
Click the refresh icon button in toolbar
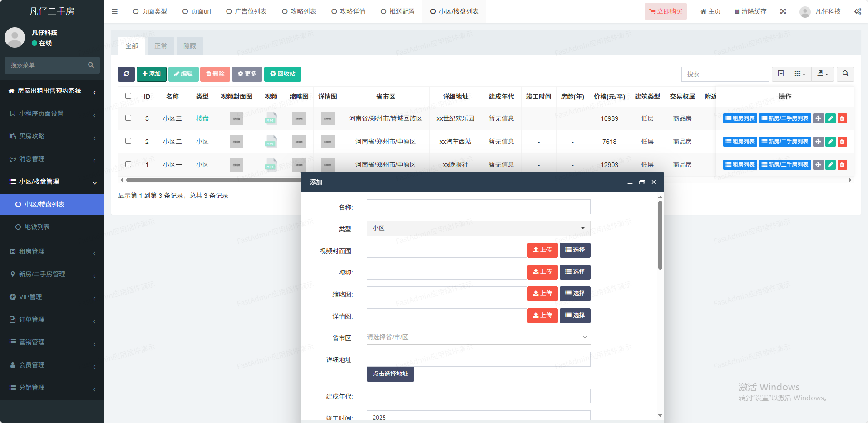[126, 74]
